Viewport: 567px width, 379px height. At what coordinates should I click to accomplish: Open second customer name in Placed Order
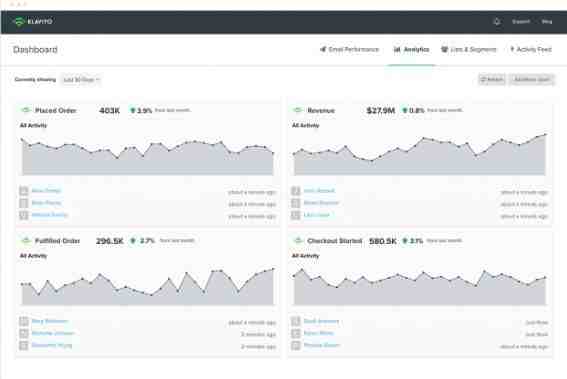(x=46, y=203)
